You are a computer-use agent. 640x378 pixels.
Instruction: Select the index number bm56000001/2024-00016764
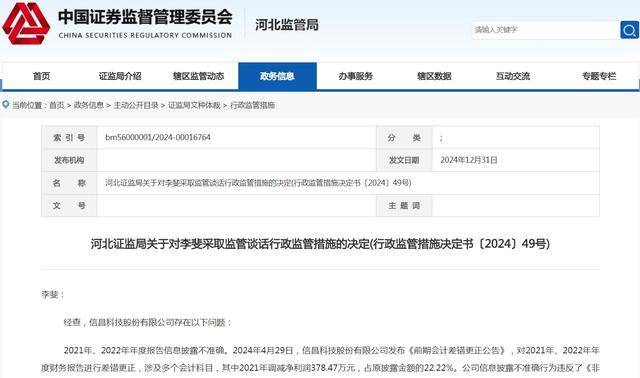click(158, 138)
